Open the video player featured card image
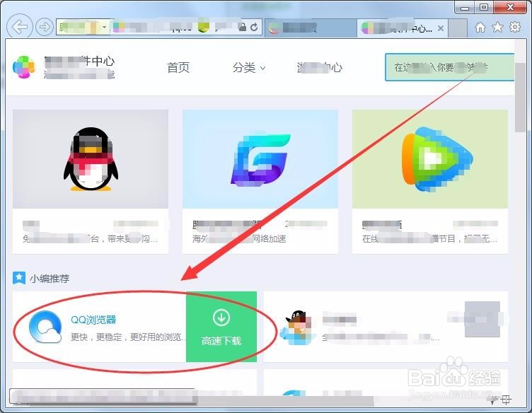Screen dimensions: 532x413 (430, 158)
